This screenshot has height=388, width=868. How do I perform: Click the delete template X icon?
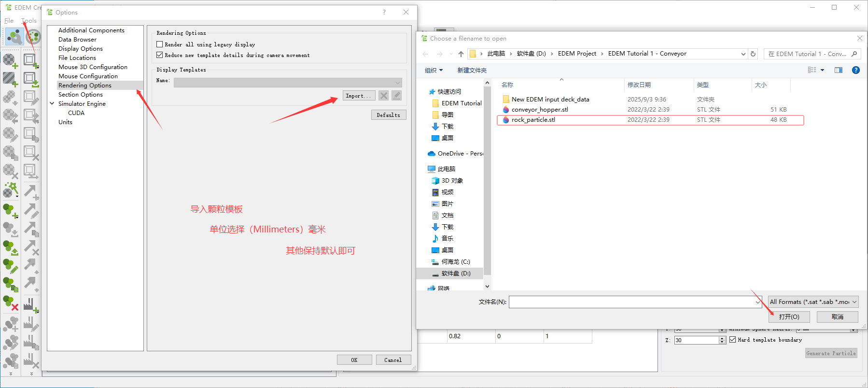coord(384,96)
